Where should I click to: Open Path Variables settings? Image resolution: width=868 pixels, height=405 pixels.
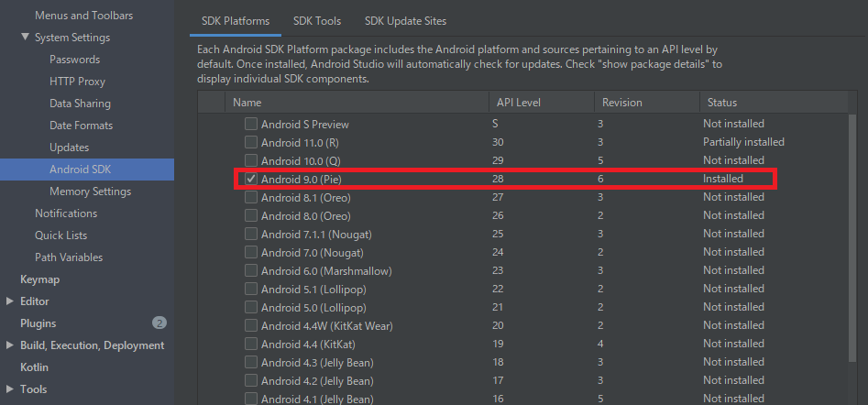(69, 257)
